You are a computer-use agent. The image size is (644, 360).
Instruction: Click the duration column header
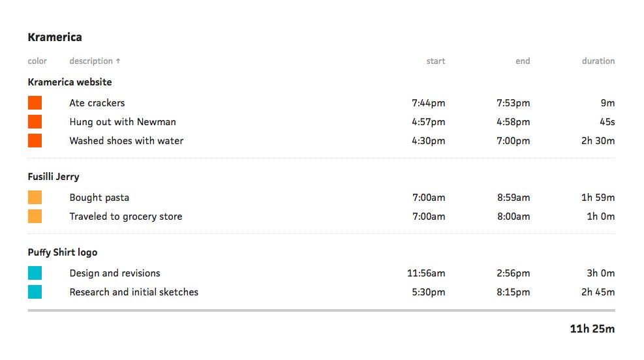tap(598, 61)
